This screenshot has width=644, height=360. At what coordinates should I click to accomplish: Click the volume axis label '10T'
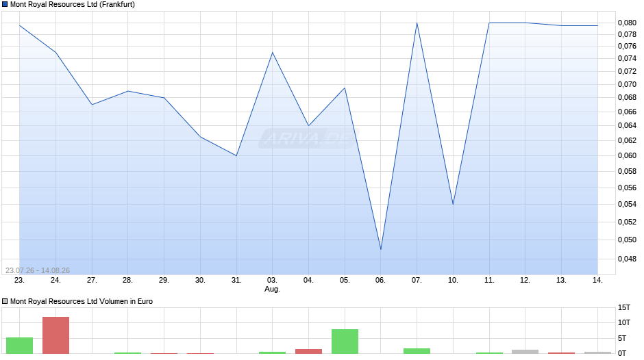624,322
